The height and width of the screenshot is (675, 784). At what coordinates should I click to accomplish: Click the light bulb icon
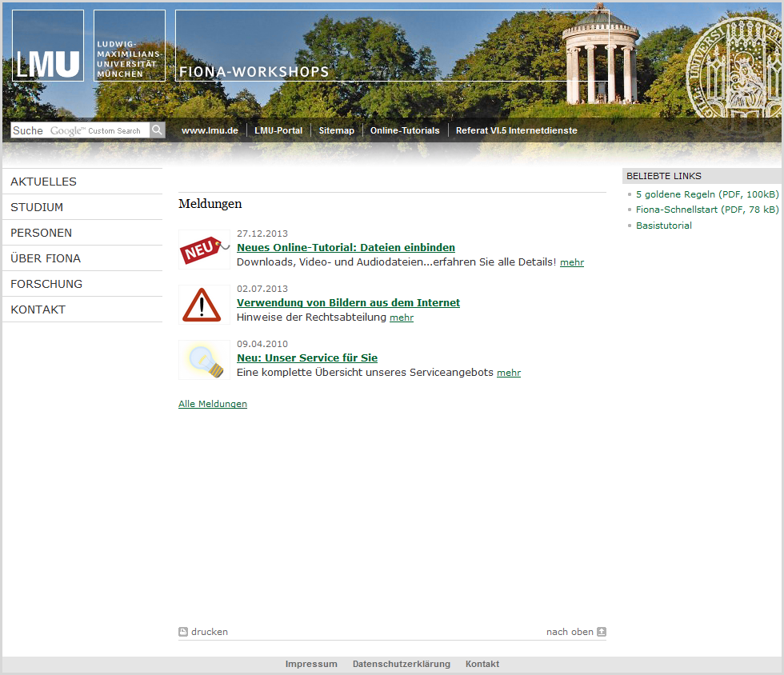204,360
